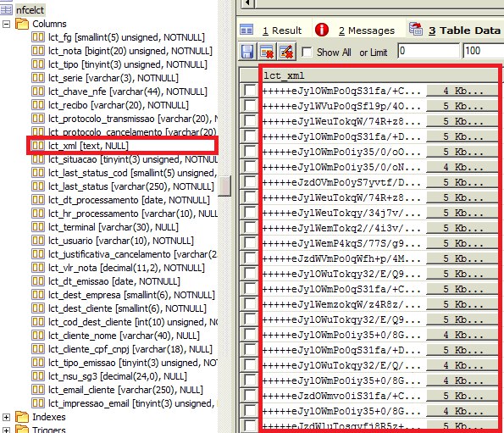Image resolution: width=504 pixels, height=433 pixels.
Task: Click the vertical scrollbar thumb of the tree panel
Action: tap(224, 186)
